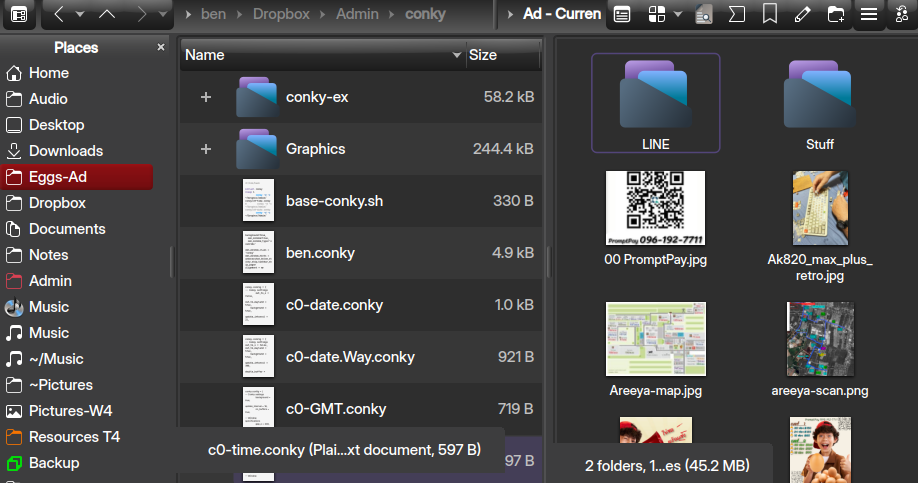The width and height of the screenshot is (918, 483).
Task: Close the Places panel
Action: pyautogui.click(x=161, y=47)
